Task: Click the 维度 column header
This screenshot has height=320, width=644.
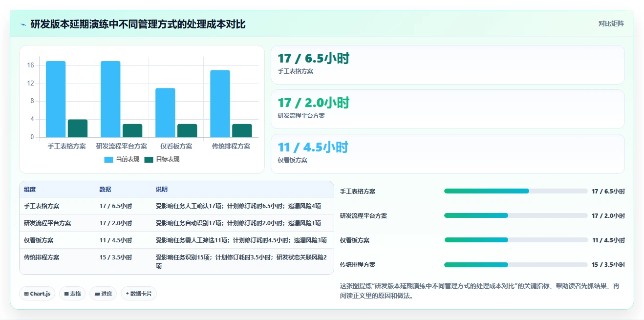Action: click(30, 190)
